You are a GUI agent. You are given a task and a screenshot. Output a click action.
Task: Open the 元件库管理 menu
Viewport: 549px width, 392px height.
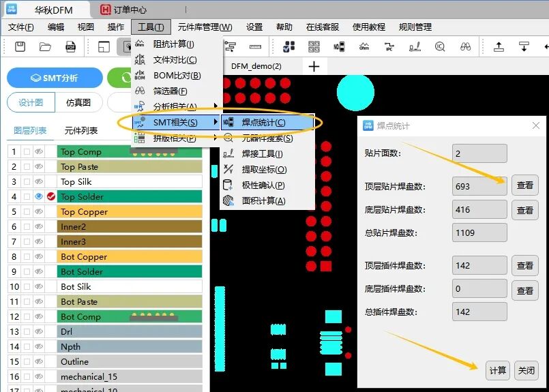point(205,27)
